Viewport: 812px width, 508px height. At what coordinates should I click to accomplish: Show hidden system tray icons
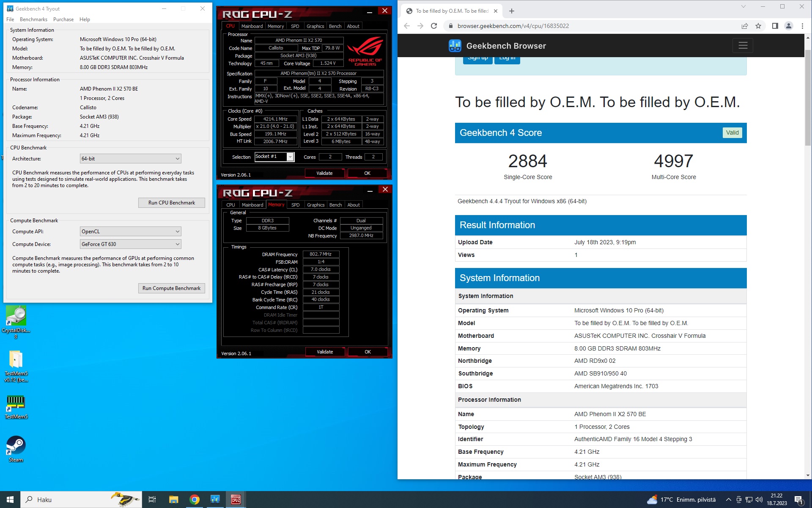(728, 500)
